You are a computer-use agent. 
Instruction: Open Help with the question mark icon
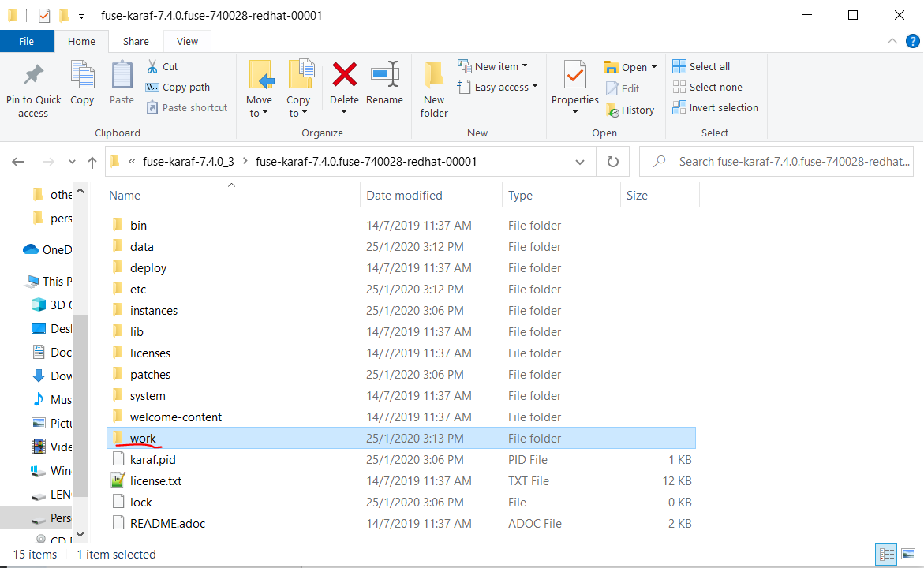point(912,41)
